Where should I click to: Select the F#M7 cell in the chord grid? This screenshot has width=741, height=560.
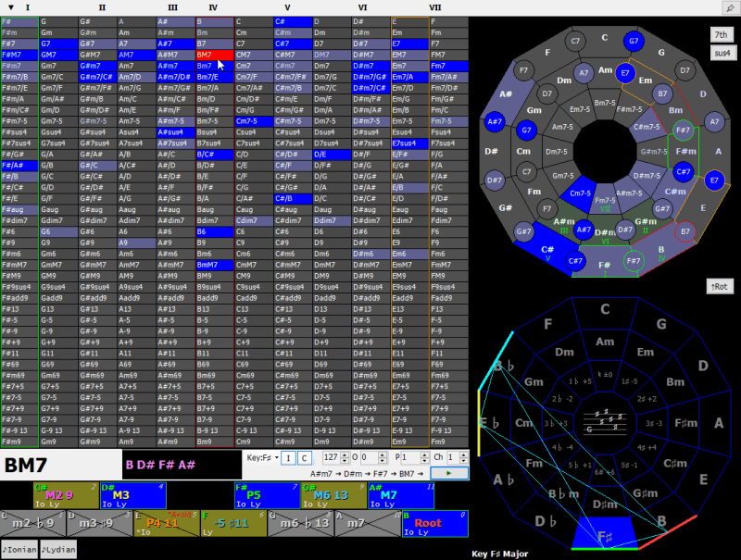click(19, 55)
